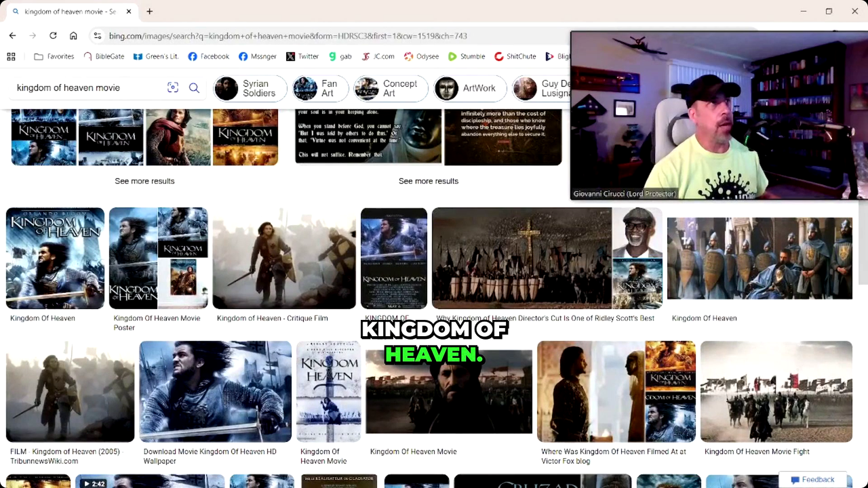Open the BibleGate bookmark
The height and width of the screenshot is (488, 868).
[104, 56]
